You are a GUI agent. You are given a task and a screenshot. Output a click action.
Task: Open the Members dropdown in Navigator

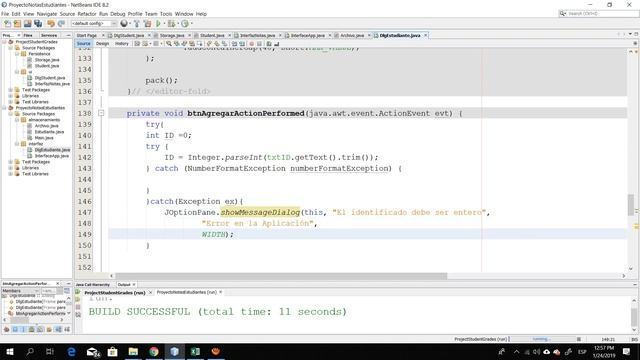20,291
